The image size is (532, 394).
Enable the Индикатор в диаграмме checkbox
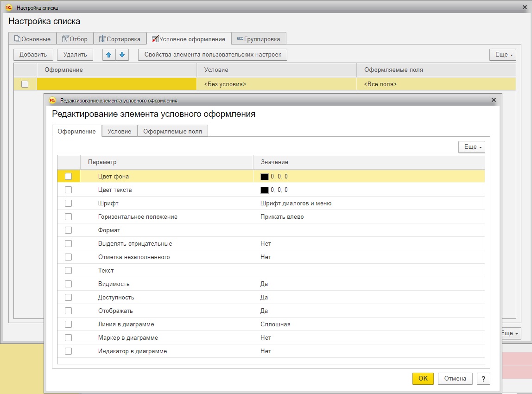[x=68, y=351]
